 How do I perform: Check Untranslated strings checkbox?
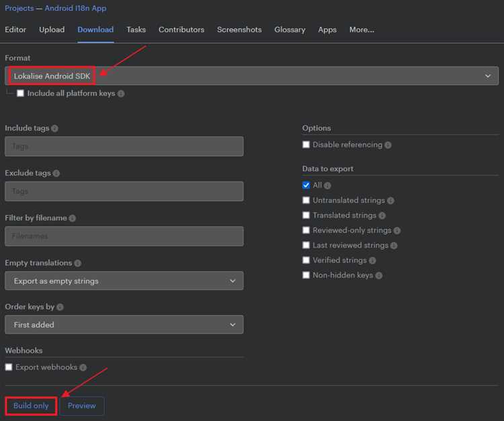(306, 200)
